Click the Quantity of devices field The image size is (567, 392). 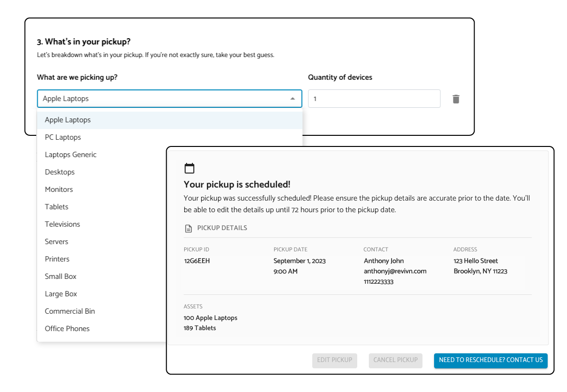pyautogui.click(x=374, y=99)
